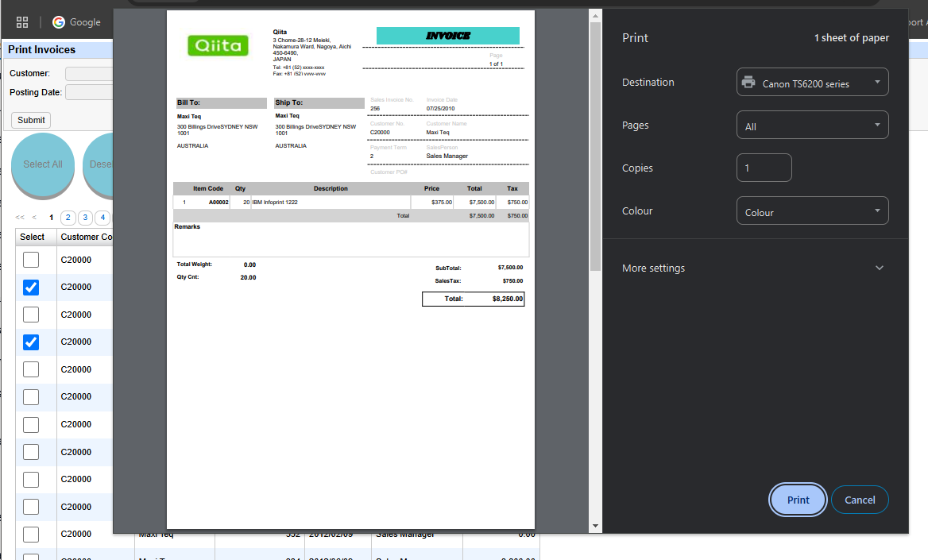Click the Bill To header in preview

[222, 103]
